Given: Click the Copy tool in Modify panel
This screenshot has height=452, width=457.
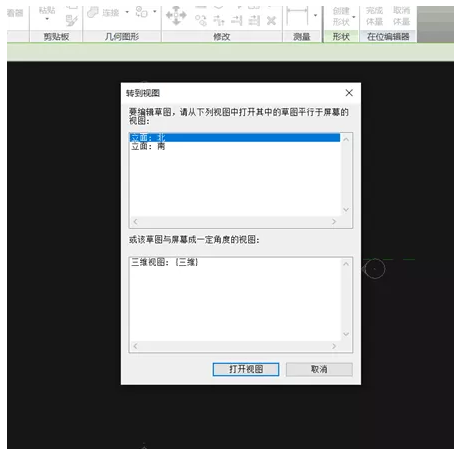Looking at the screenshot, I should point(201,21).
